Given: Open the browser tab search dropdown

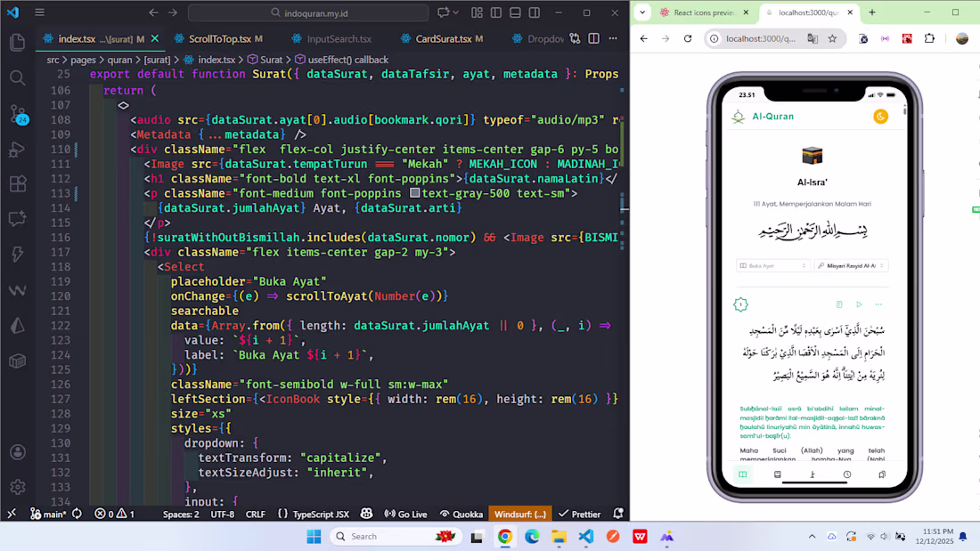Looking at the screenshot, I should pos(642,12).
